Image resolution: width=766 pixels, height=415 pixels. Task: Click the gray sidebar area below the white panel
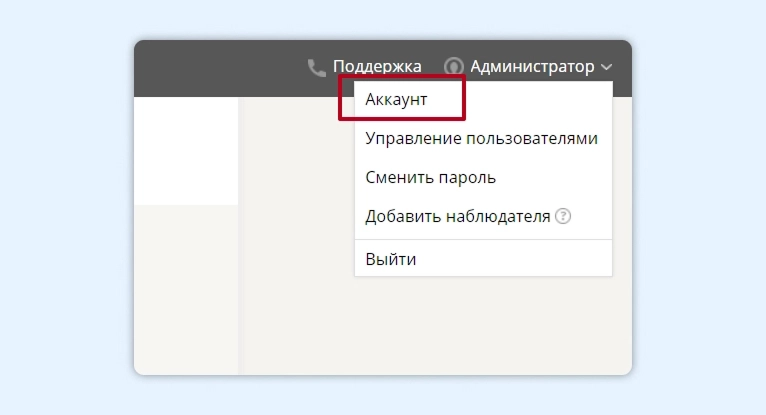coord(186,290)
